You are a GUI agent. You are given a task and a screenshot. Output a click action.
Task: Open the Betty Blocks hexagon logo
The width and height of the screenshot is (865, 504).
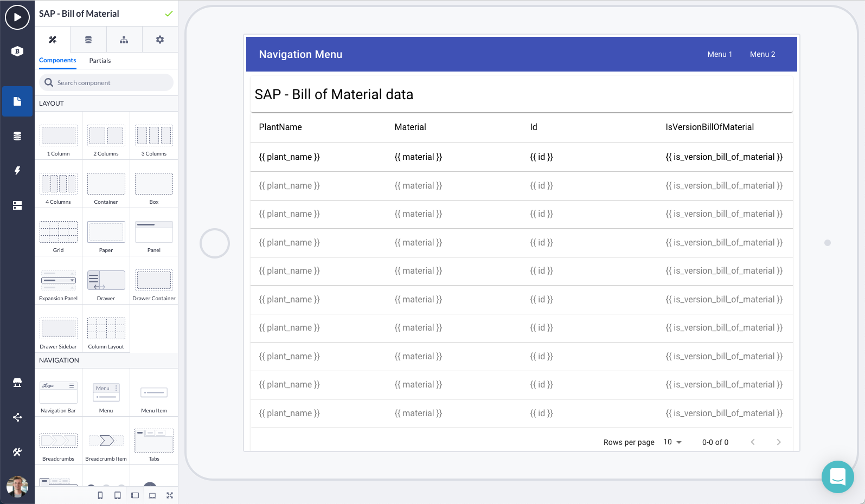coord(17,51)
